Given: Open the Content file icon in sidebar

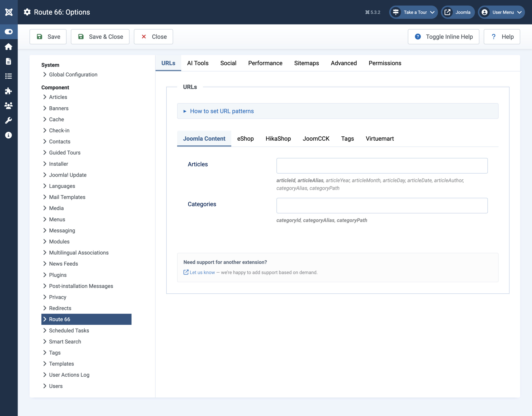Looking at the screenshot, I should point(9,61).
